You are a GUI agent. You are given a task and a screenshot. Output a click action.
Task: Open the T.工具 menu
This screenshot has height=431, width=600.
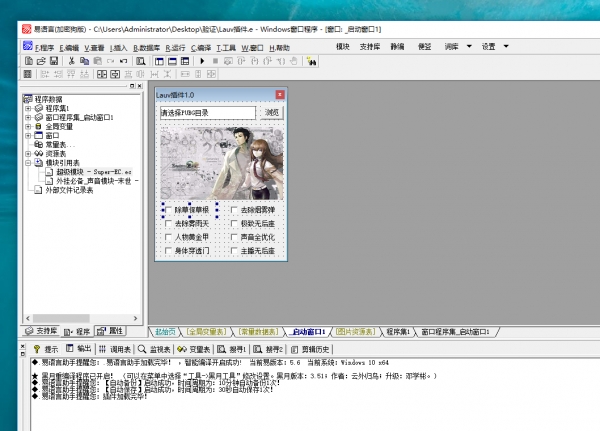point(226,48)
